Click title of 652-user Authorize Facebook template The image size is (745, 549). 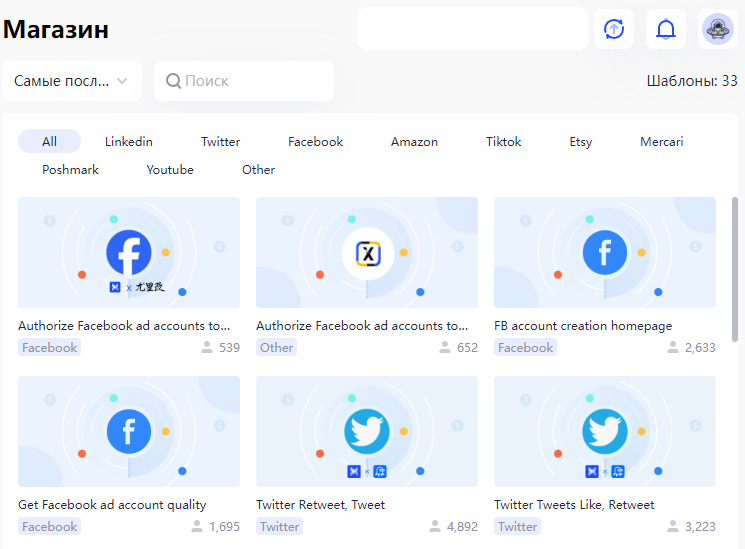click(362, 326)
